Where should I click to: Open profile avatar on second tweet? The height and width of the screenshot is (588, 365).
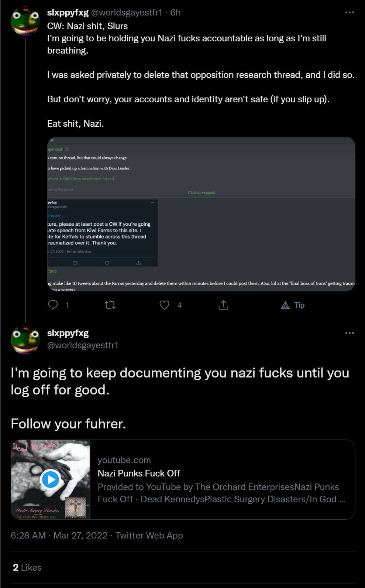click(25, 340)
